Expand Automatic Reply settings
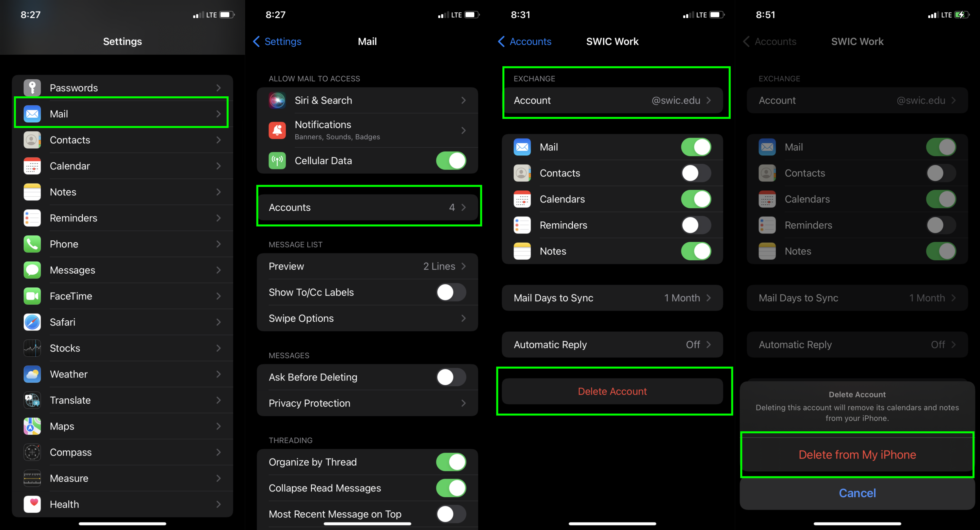 [612, 345]
